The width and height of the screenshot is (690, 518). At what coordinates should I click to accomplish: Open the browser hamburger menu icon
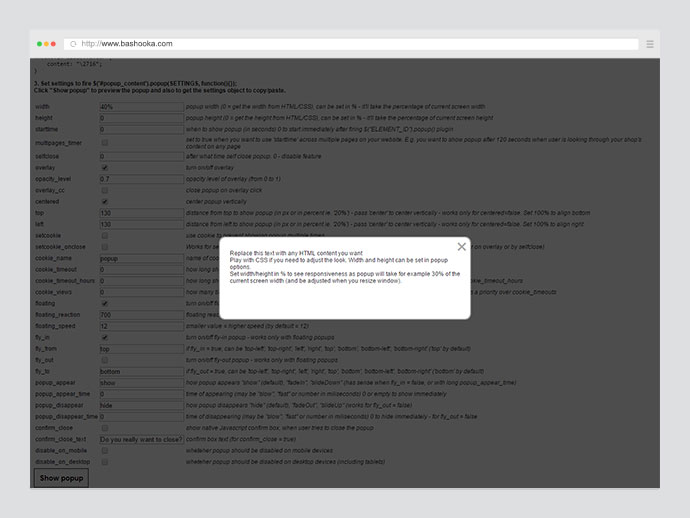(x=650, y=44)
